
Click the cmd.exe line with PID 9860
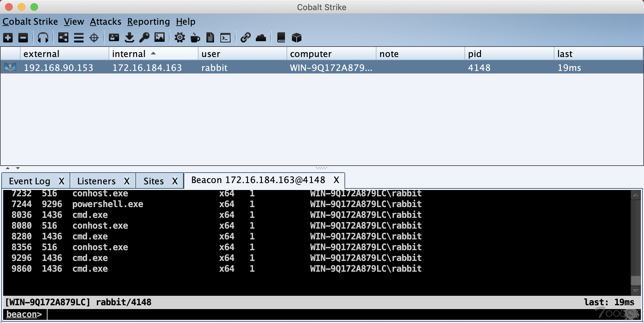coord(217,269)
